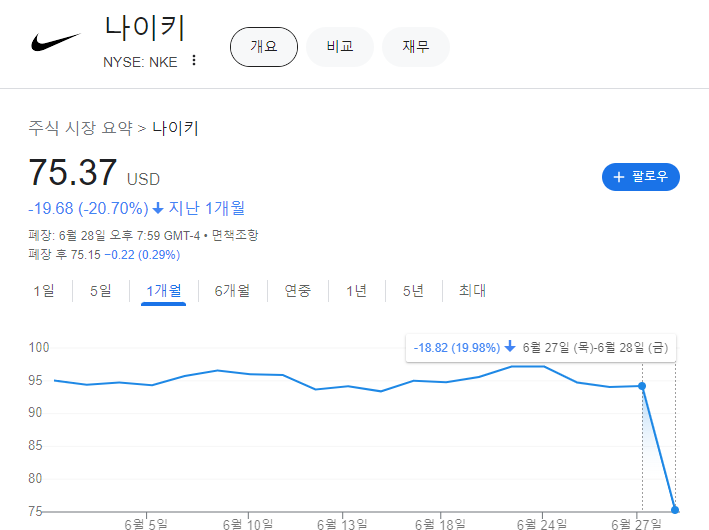
Task: Click the June 27 data point marker
Action: tap(642, 386)
